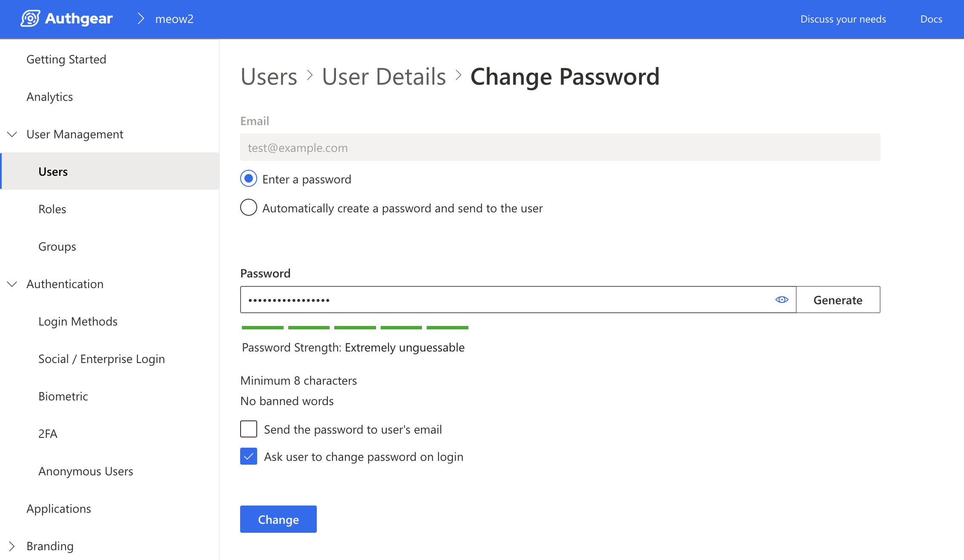This screenshot has height=560, width=964.
Task: Choose automatically create password radio option
Action: (249, 208)
